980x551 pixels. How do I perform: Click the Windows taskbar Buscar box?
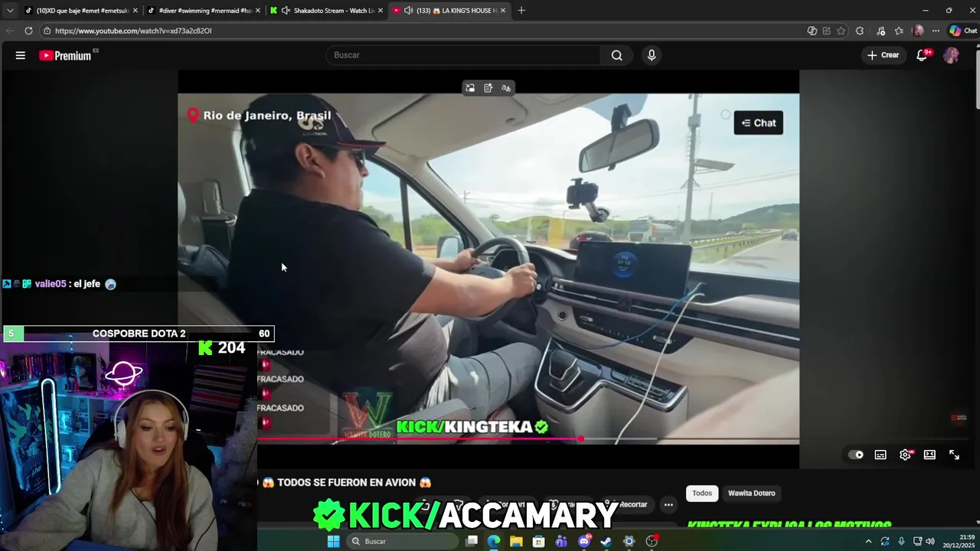(x=402, y=541)
